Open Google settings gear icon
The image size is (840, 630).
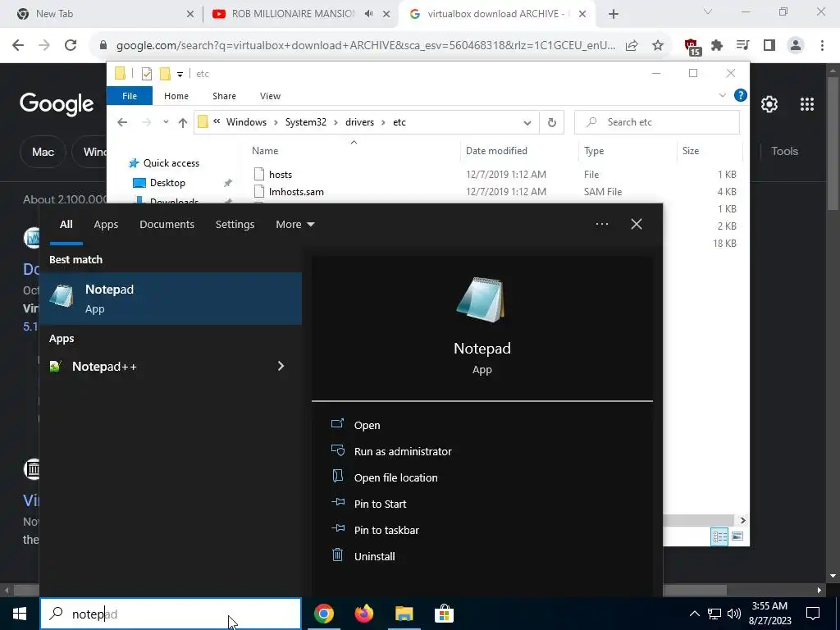[x=769, y=104]
